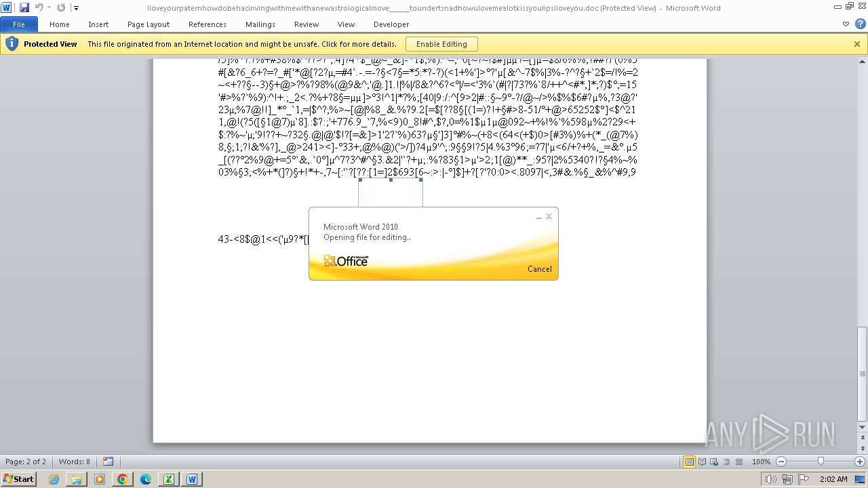Open the Developer tab
Viewport: 868px width, 488px height.
tap(391, 24)
